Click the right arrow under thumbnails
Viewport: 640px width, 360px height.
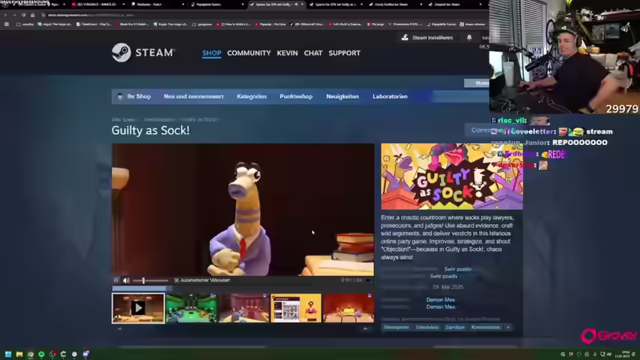(x=366, y=328)
